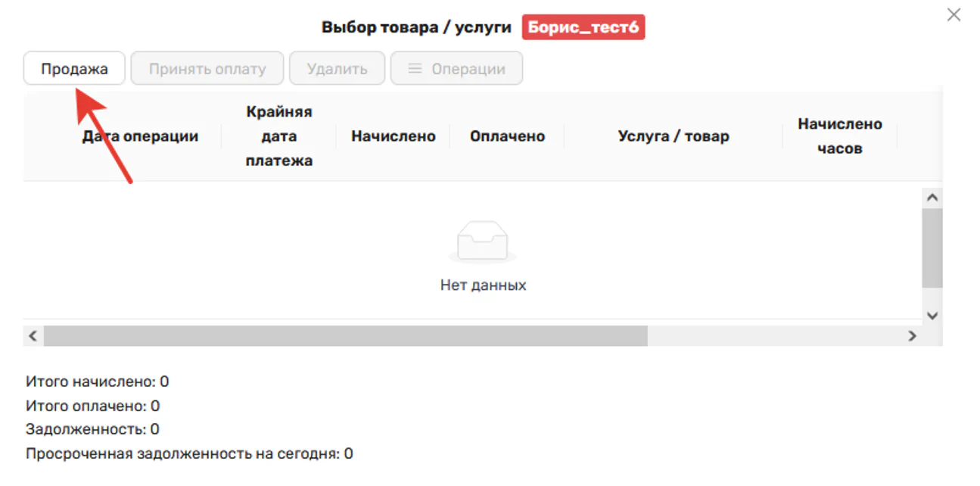Click the Удалить button
Image resolution: width=980 pixels, height=486 pixels.
337,67
